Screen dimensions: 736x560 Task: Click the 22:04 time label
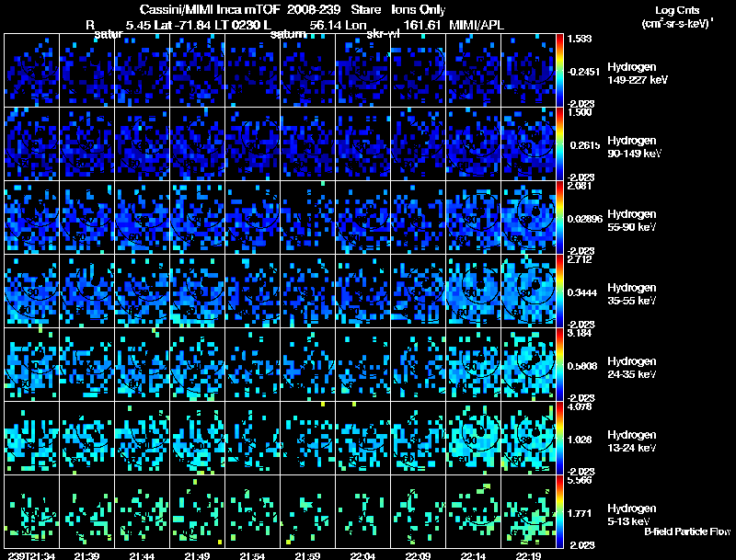(x=362, y=556)
